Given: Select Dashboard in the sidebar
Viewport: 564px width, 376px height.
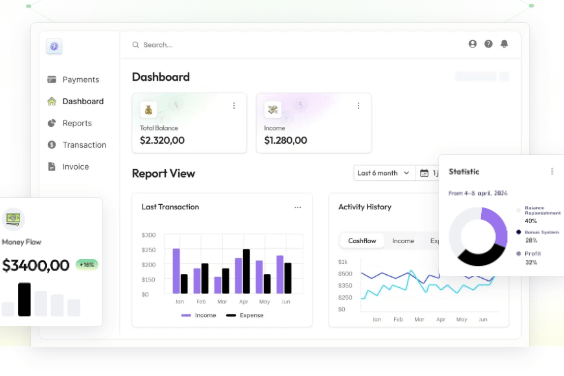Looking at the screenshot, I should click(76, 101).
